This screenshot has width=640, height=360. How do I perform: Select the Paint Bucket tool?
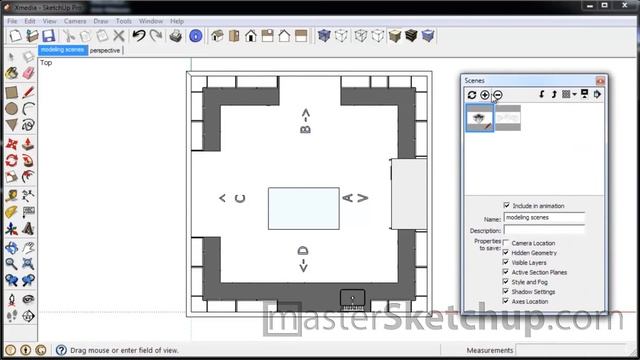pos(11,73)
